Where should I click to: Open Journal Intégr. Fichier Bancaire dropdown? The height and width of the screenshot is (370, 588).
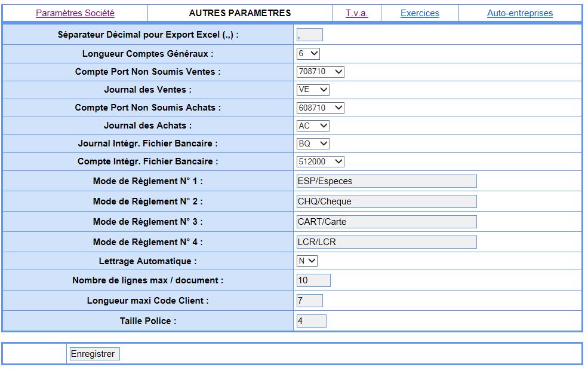pyautogui.click(x=313, y=144)
